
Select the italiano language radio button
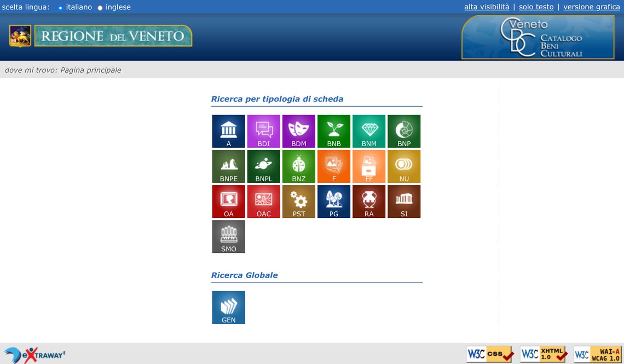[x=60, y=8]
